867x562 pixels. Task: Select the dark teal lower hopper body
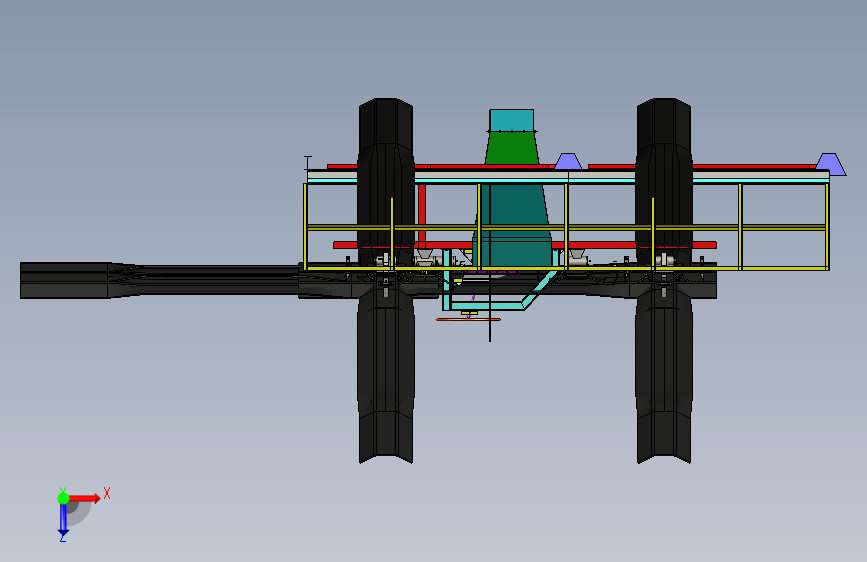click(512, 226)
